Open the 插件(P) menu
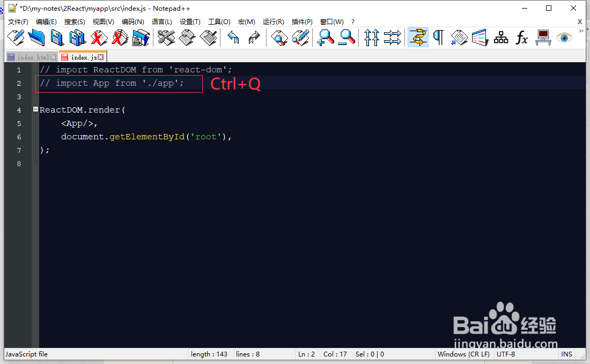The height and width of the screenshot is (364, 590). 302,22
